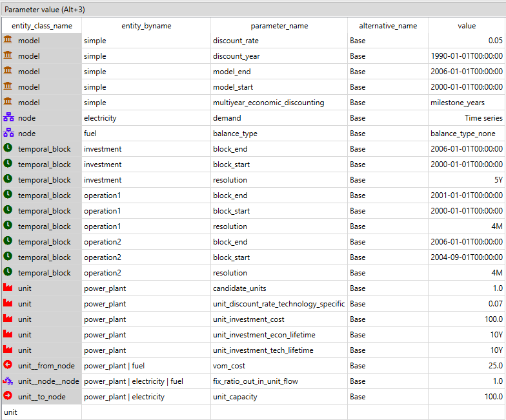Screen dimensions: 506x420
Task: Click the clock icon for investment resolution
Action: pyautogui.click(x=8, y=179)
